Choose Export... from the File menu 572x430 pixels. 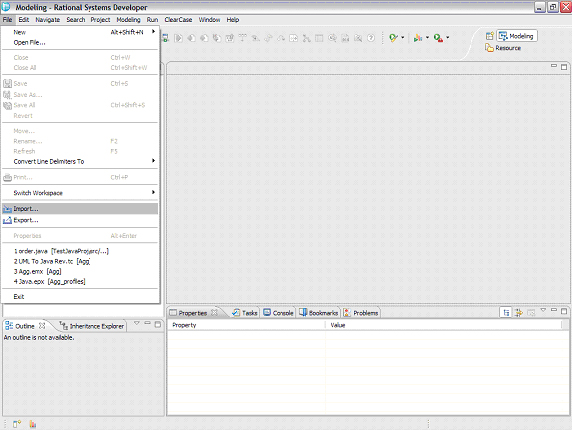coord(80,220)
